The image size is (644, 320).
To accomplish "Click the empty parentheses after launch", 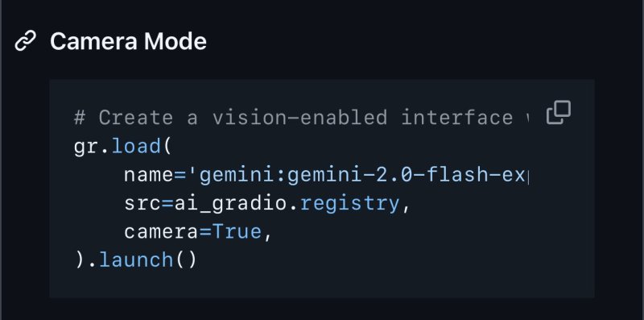I will tap(187, 260).
